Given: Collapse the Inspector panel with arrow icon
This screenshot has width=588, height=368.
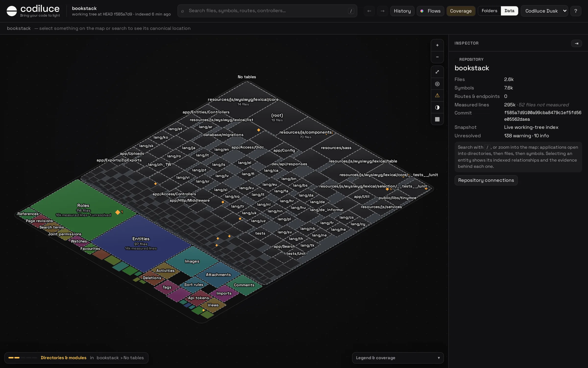Looking at the screenshot, I should pyautogui.click(x=576, y=43).
